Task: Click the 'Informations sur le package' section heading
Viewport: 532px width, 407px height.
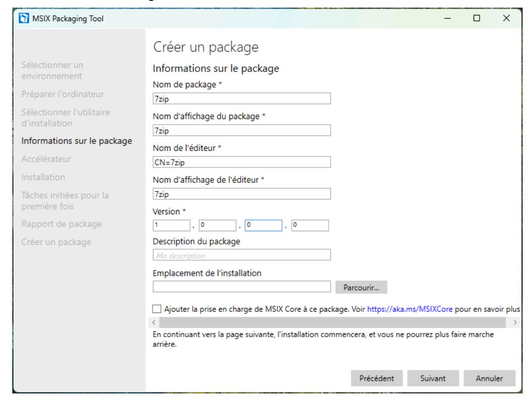Action: click(x=216, y=68)
